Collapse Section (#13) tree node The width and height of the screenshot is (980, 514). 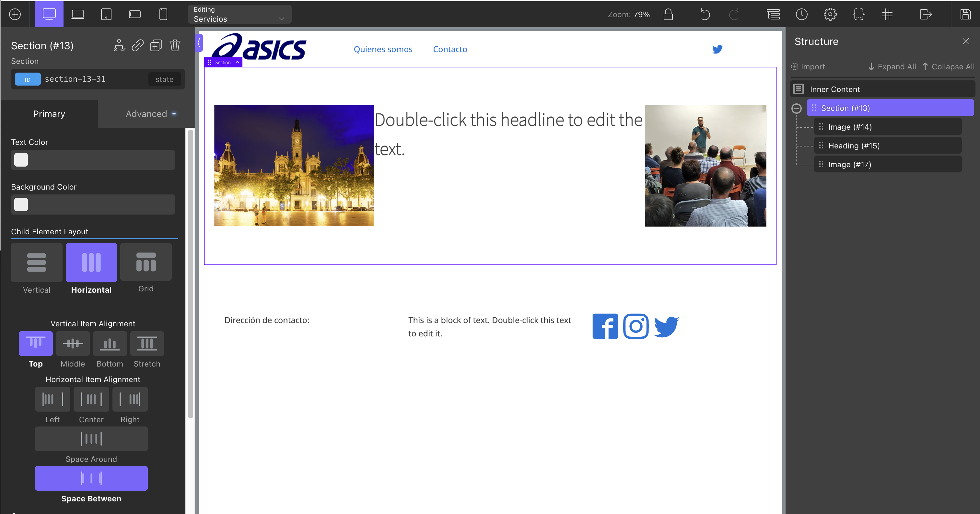pos(796,109)
